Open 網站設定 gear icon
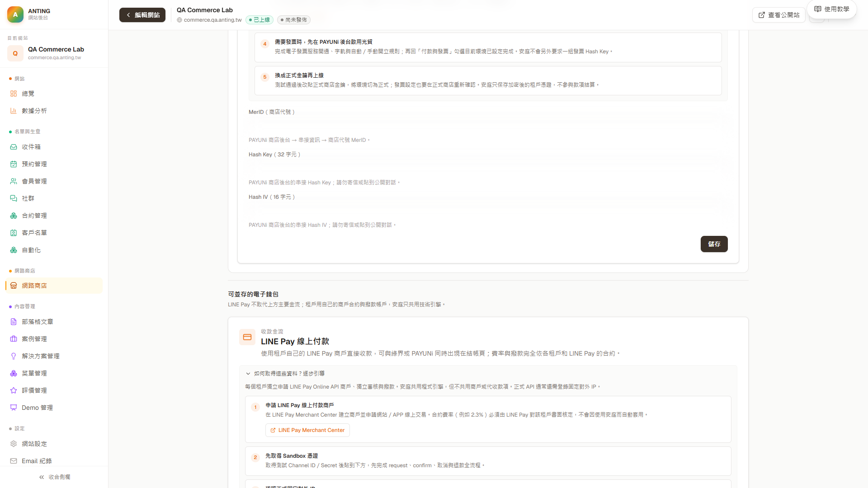 click(14, 444)
